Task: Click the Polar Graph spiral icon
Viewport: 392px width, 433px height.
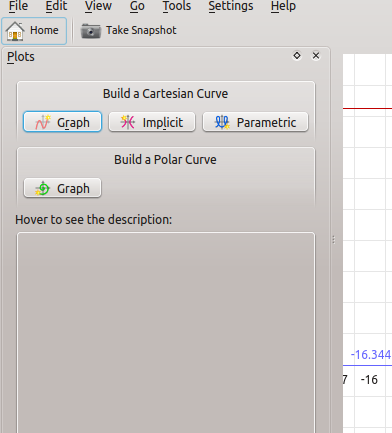Action: [43, 188]
